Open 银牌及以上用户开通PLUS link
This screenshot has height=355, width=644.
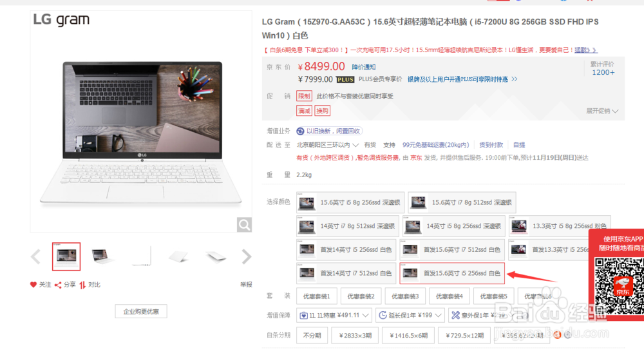462,79
